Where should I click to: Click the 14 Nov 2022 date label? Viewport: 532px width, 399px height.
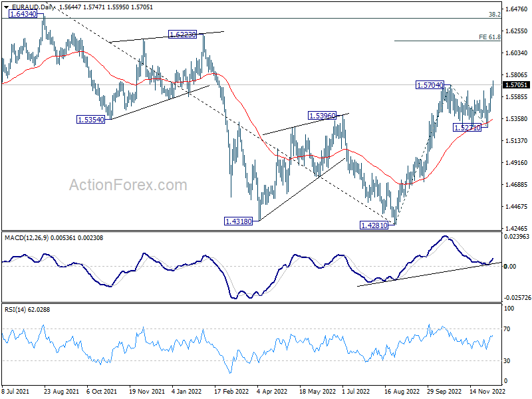pyautogui.click(x=487, y=391)
